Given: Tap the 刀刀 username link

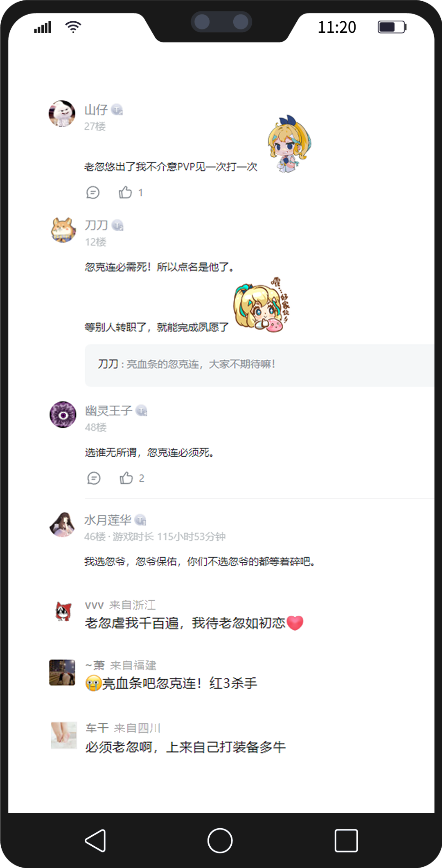Looking at the screenshot, I should pos(96,225).
